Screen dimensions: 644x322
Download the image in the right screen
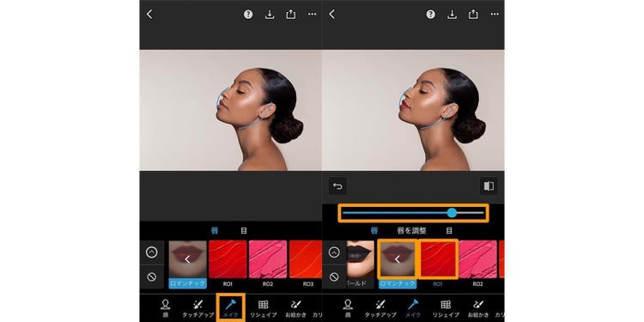point(452,15)
